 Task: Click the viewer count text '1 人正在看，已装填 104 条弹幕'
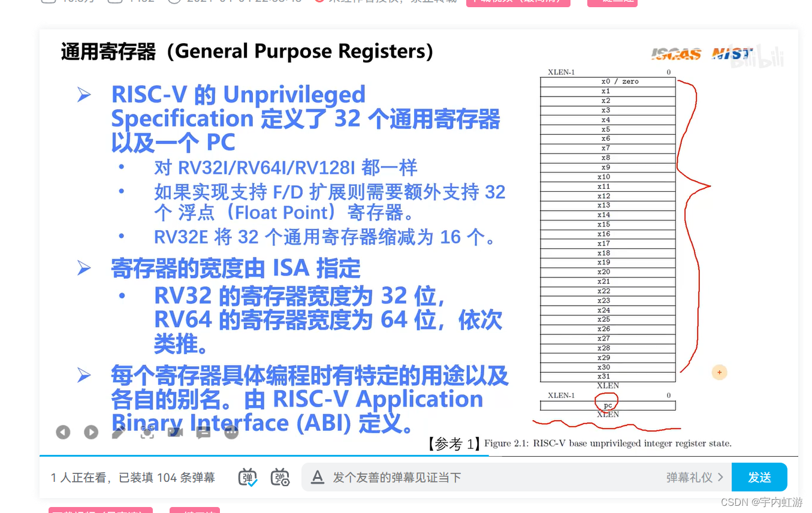pyautogui.click(x=132, y=478)
